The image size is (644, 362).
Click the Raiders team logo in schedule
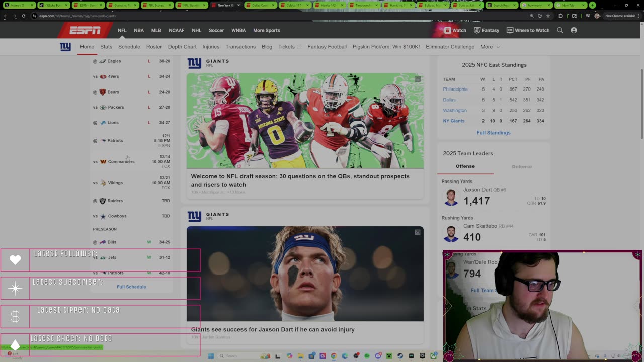103,201
